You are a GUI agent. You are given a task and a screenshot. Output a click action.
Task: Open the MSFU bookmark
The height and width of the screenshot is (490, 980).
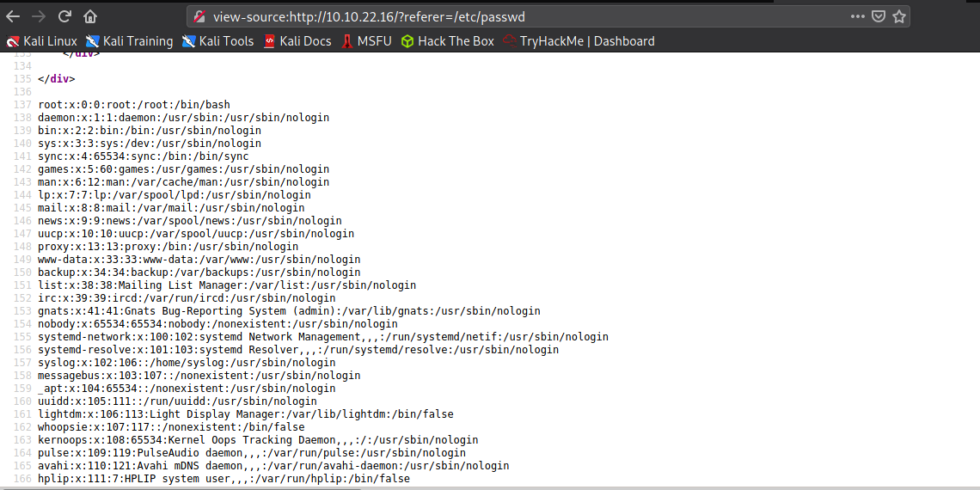point(366,41)
